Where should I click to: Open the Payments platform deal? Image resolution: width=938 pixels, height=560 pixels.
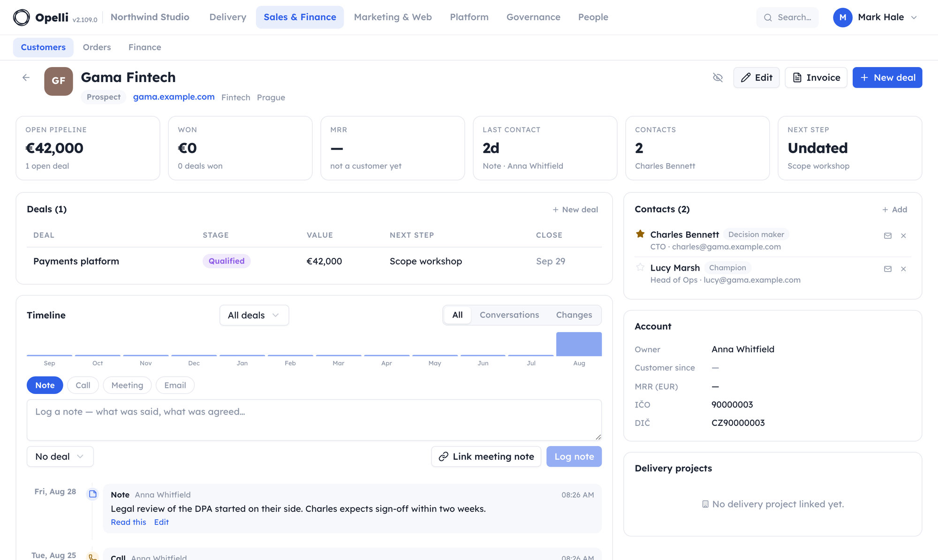[76, 261]
